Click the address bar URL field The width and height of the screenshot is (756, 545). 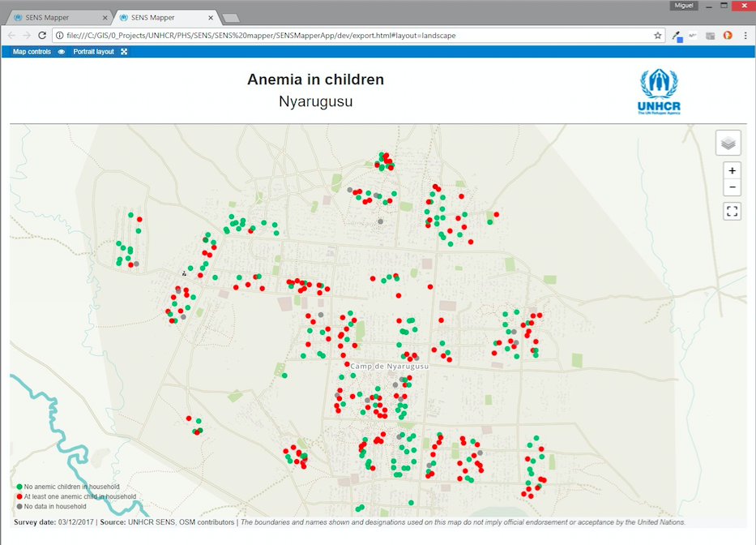click(x=357, y=36)
